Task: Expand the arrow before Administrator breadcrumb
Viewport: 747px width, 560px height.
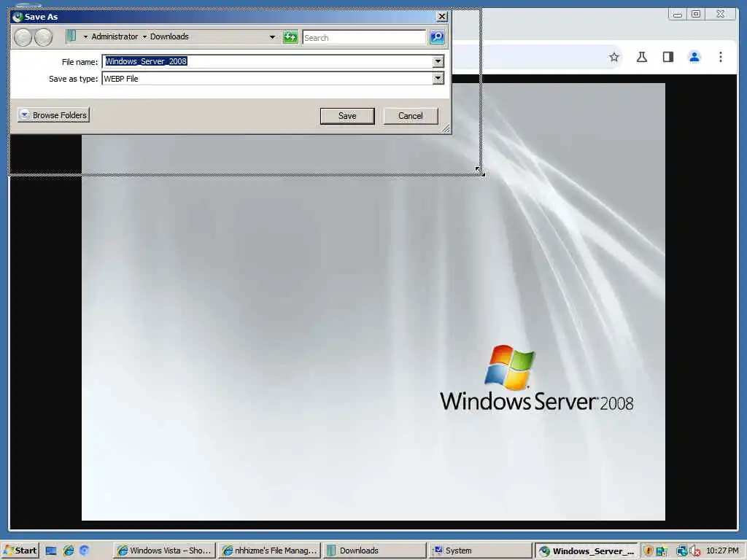Action: [85, 36]
